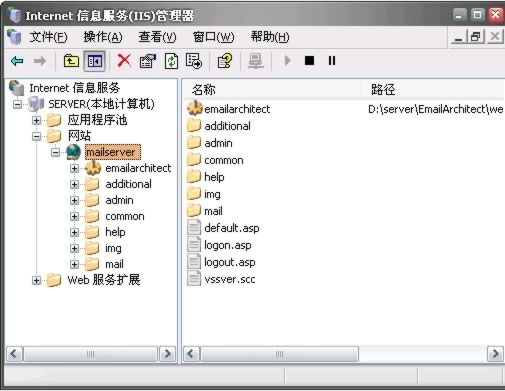Expand additional folder in the tree

pos(74,184)
